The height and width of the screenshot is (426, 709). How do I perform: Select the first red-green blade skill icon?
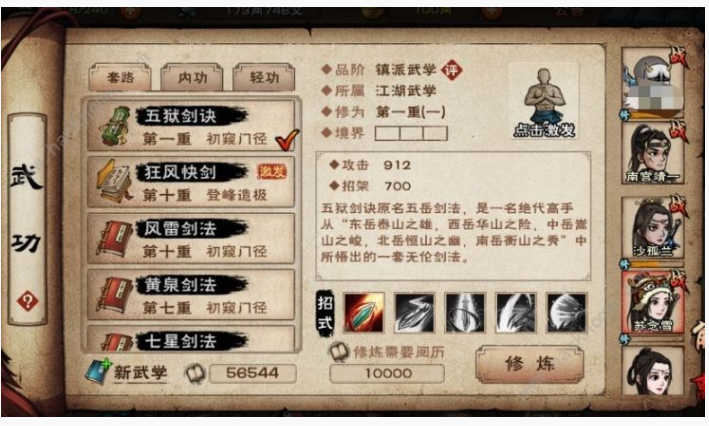(x=364, y=312)
